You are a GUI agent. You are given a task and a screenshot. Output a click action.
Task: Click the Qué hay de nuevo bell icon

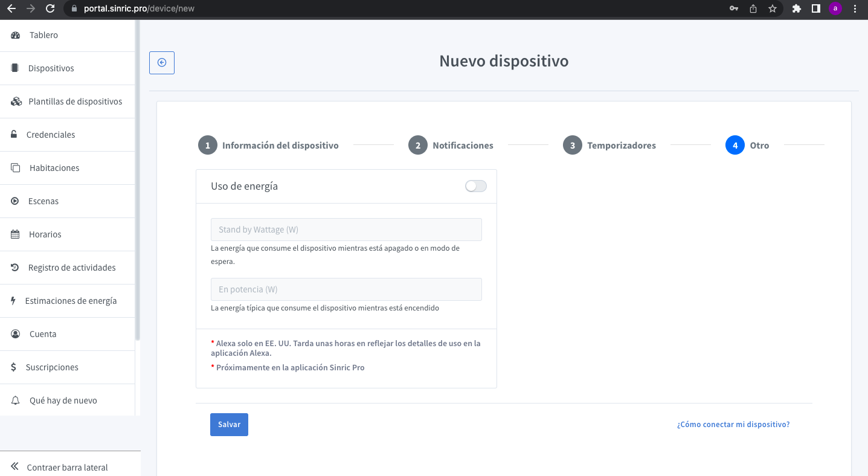(x=16, y=400)
